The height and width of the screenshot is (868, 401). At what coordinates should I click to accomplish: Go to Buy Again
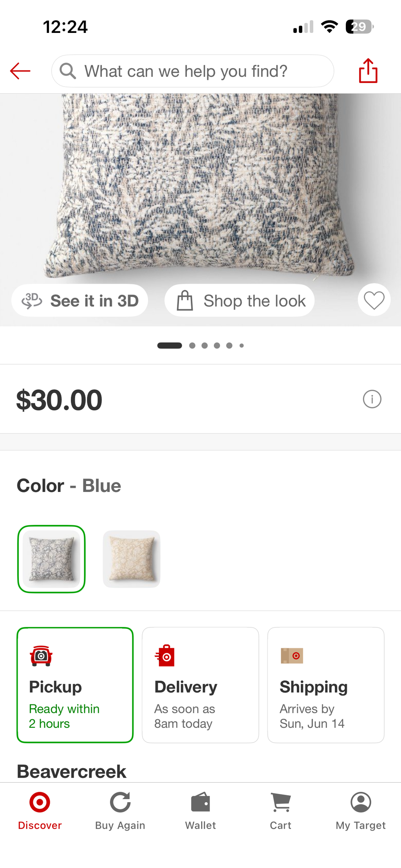[x=120, y=810]
